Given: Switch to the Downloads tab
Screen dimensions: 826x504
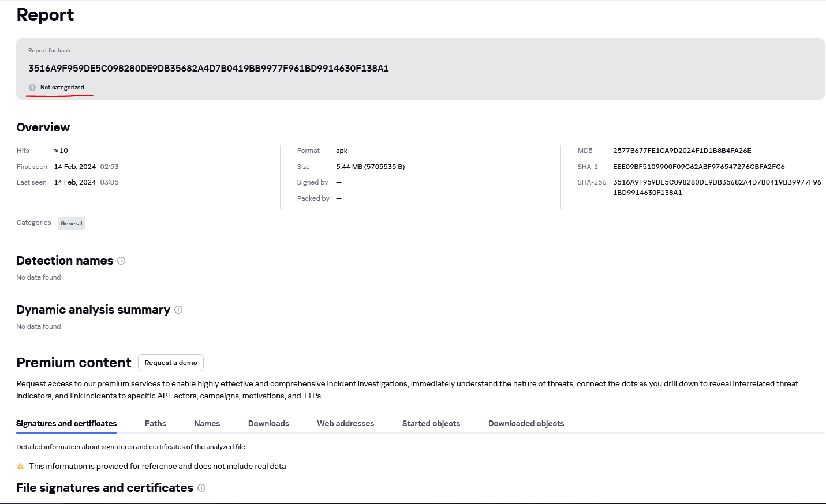Looking at the screenshot, I should (268, 423).
